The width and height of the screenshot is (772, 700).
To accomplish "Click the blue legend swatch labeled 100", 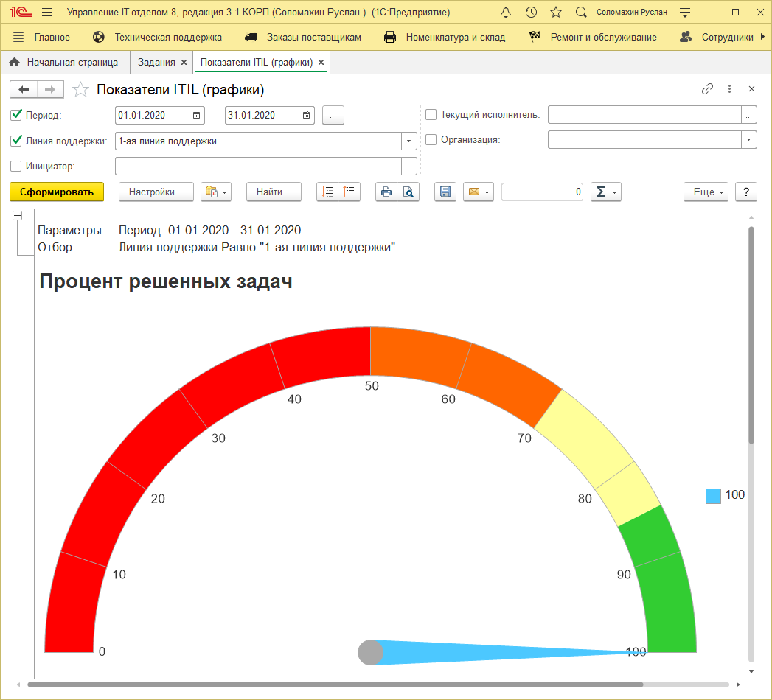I will pos(712,496).
